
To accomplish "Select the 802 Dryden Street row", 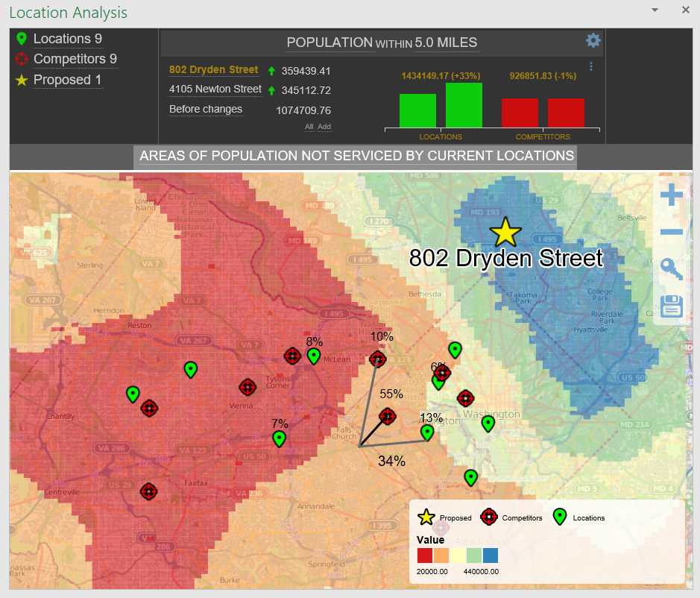I will click(213, 69).
